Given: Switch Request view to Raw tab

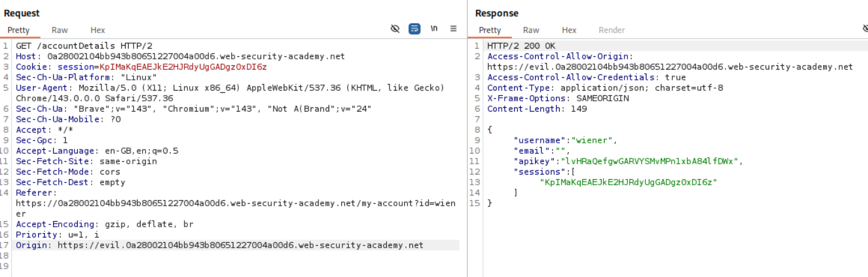Looking at the screenshot, I should (59, 30).
